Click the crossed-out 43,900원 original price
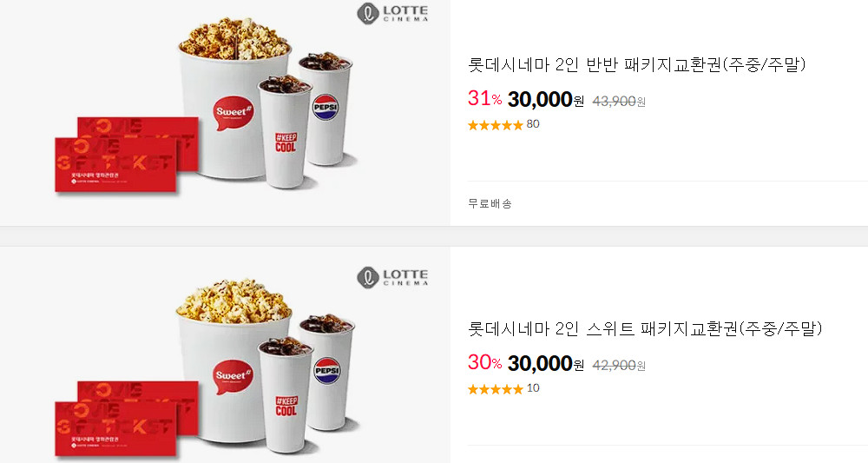 [x=619, y=102]
